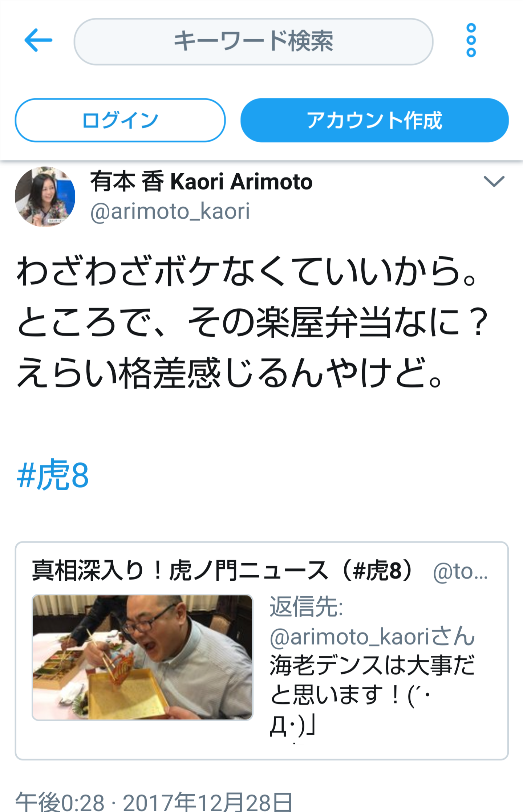Screen dimensions: 523x812
Task: Tap the blue back arrow
Action: click(38, 40)
